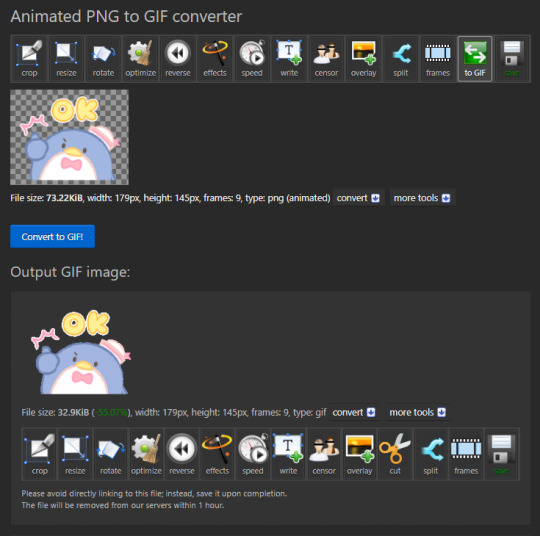Open the speed tool in top toolbar

pos(252,59)
